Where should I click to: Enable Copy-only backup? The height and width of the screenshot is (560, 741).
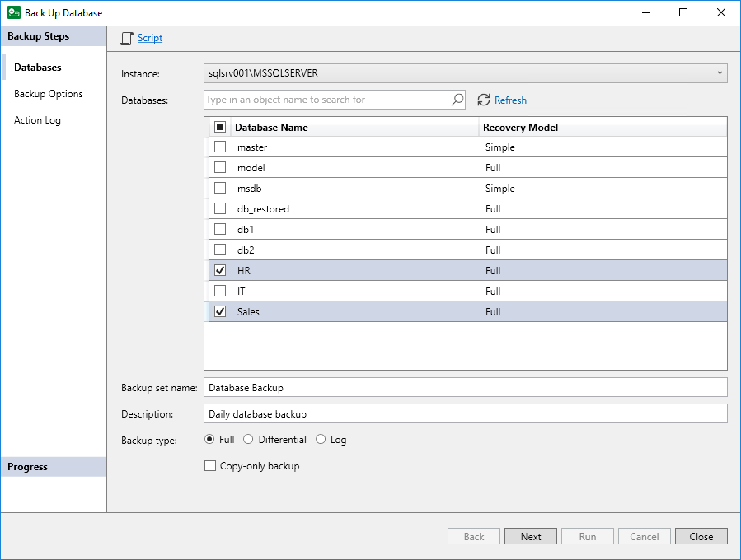[x=210, y=465]
